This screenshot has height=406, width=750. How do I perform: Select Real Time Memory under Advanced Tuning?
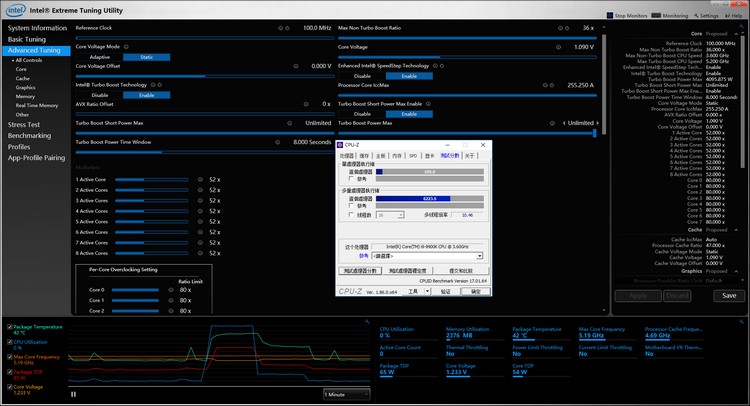37,105
